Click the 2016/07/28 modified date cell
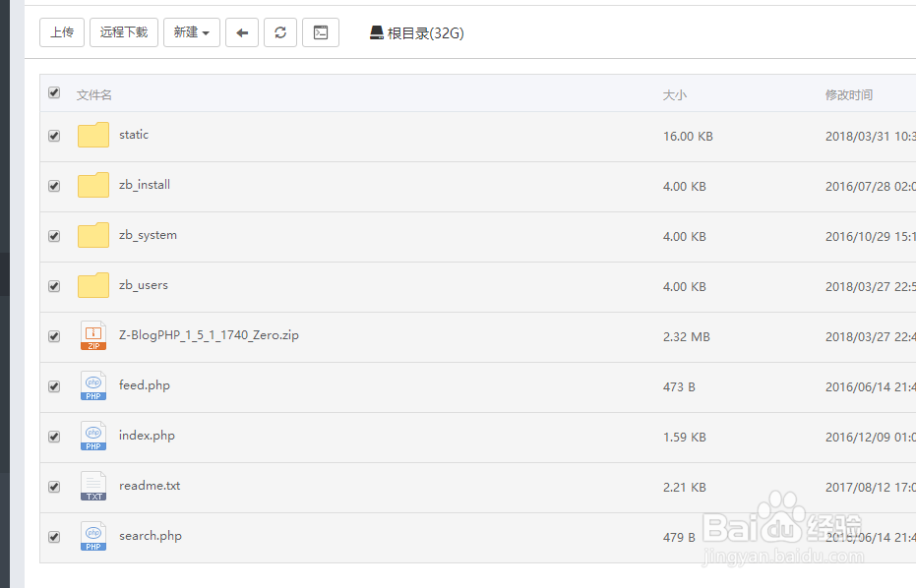Viewport: 916px width, 588px height. point(871,187)
